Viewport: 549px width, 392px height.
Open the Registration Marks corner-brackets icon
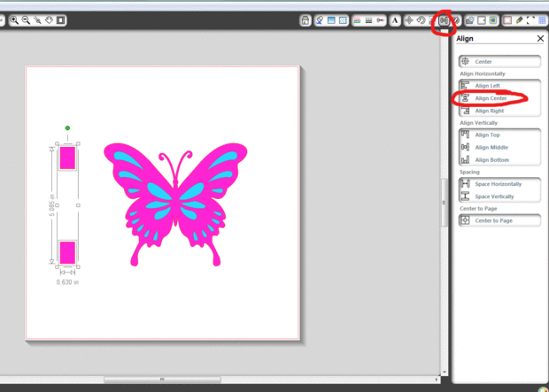tap(530, 20)
